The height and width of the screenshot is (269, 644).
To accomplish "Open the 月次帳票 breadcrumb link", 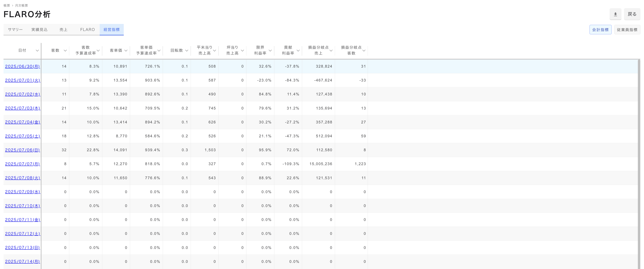I will point(21,5).
